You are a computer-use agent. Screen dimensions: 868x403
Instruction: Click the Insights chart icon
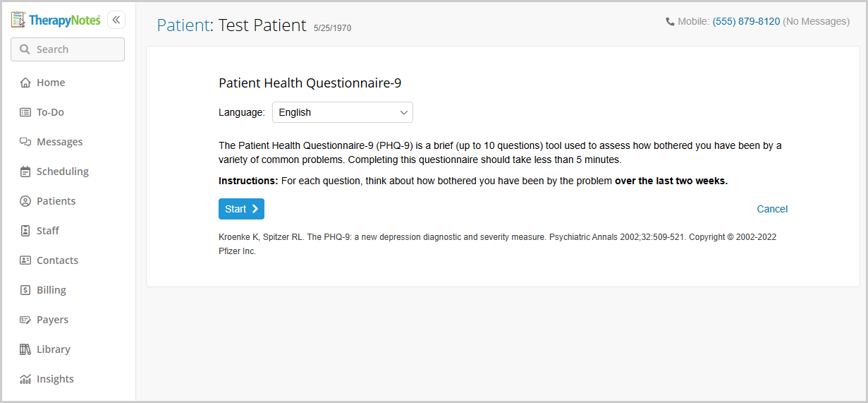(25, 379)
